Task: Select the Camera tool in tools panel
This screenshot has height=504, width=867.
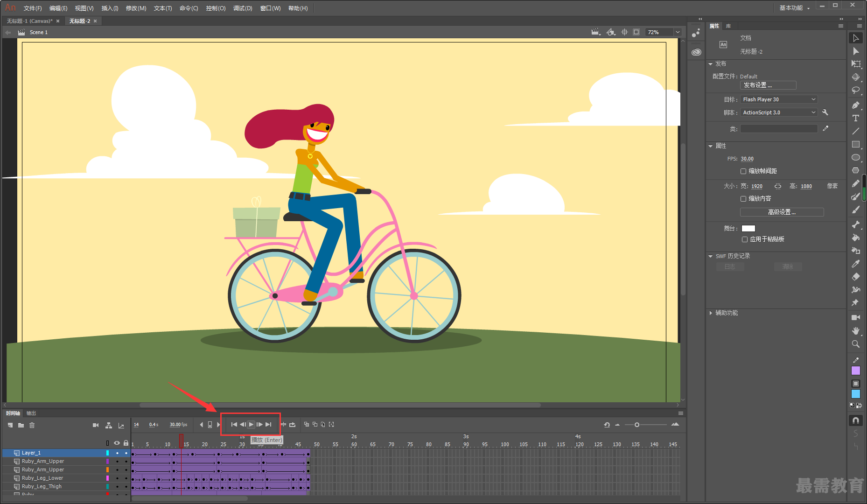Action: [x=856, y=318]
